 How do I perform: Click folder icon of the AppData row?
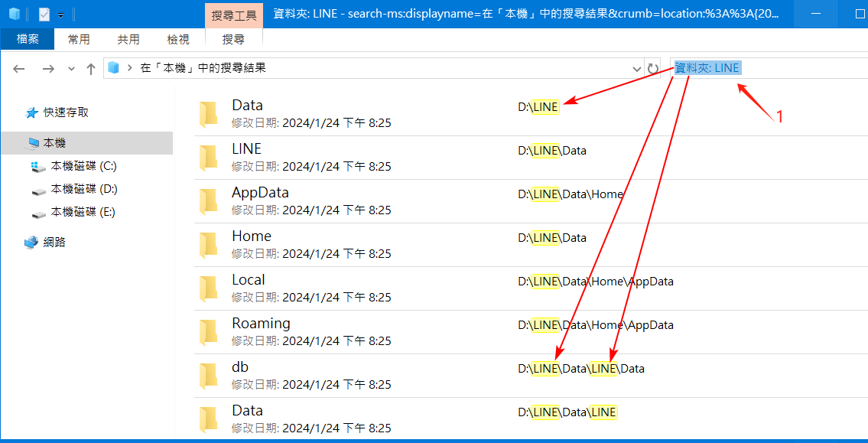pos(208,200)
